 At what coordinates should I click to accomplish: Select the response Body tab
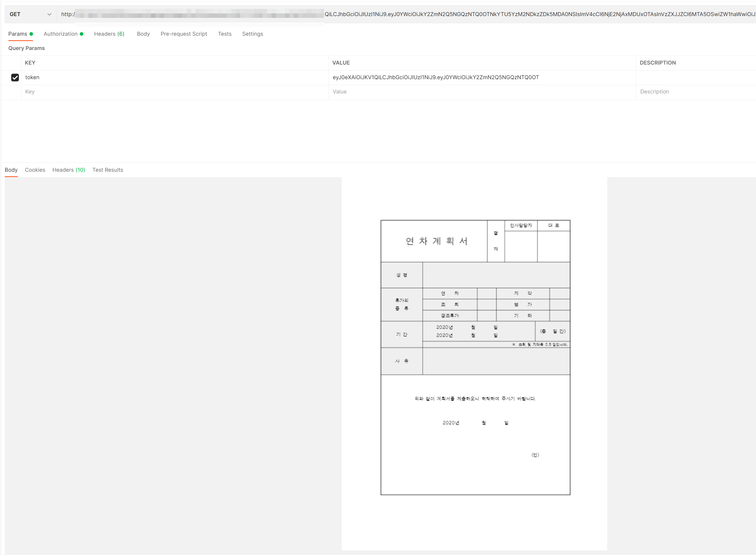[x=11, y=170]
